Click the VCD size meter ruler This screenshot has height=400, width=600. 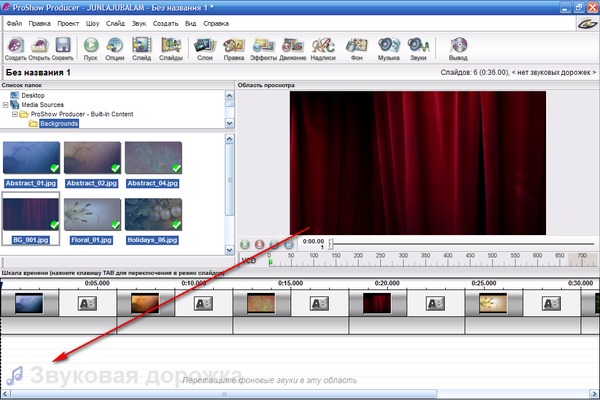432,260
